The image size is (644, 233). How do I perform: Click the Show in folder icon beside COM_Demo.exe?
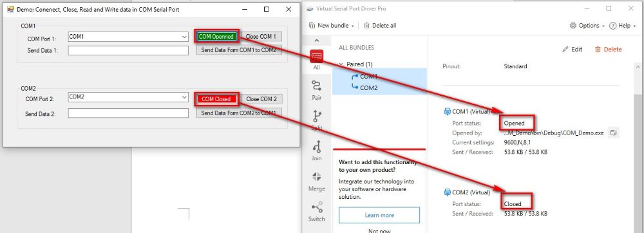click(614, 133)
